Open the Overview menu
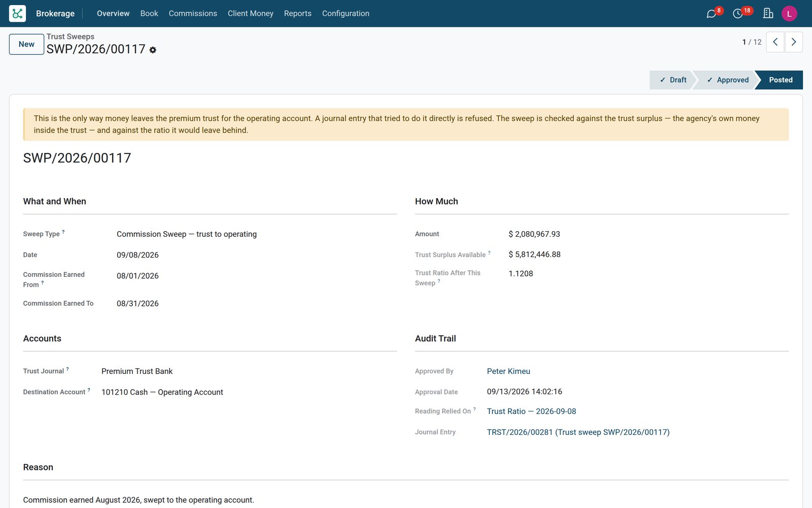The width and height of the screenshot is (812, 508). pos(113,14)
